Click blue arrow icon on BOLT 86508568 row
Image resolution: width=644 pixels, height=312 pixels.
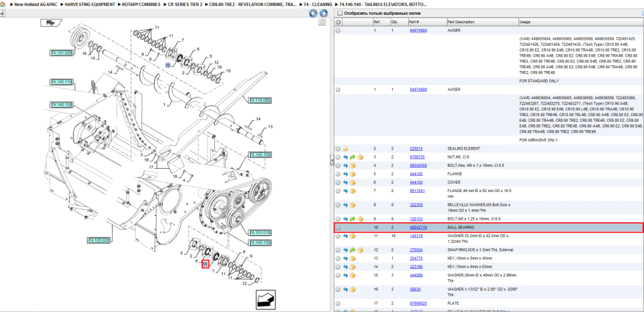pos(345,166)
